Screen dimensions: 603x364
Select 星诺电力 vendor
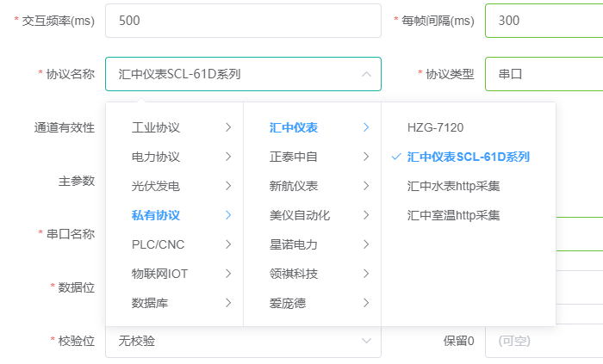(312, 244)
